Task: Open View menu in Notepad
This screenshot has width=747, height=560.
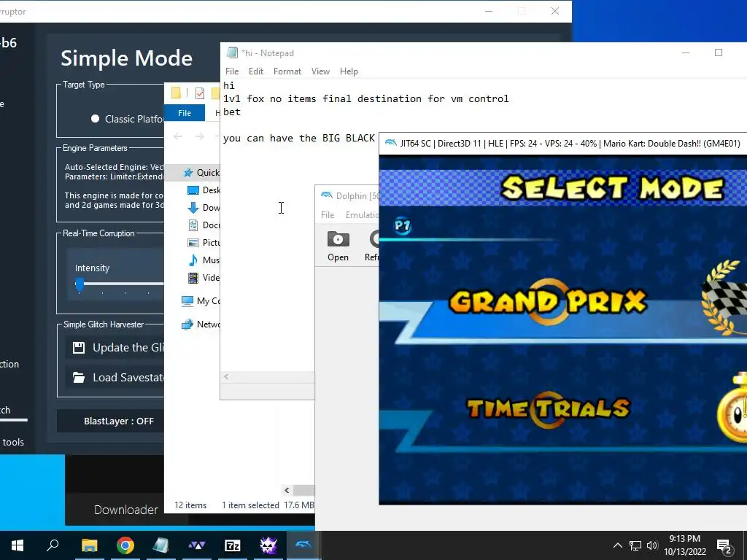Action: point(321,71)
